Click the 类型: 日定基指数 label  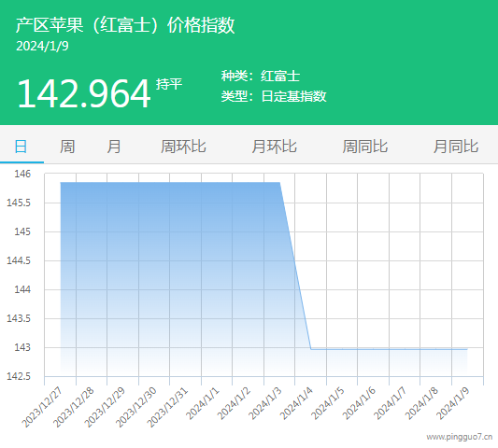[x=274, y=96]
